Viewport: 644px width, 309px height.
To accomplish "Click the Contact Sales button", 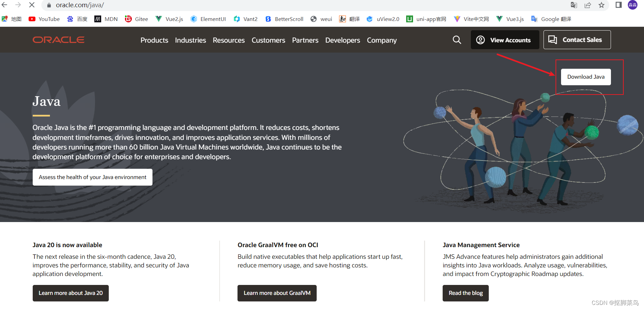I will (x=577, y=40).
